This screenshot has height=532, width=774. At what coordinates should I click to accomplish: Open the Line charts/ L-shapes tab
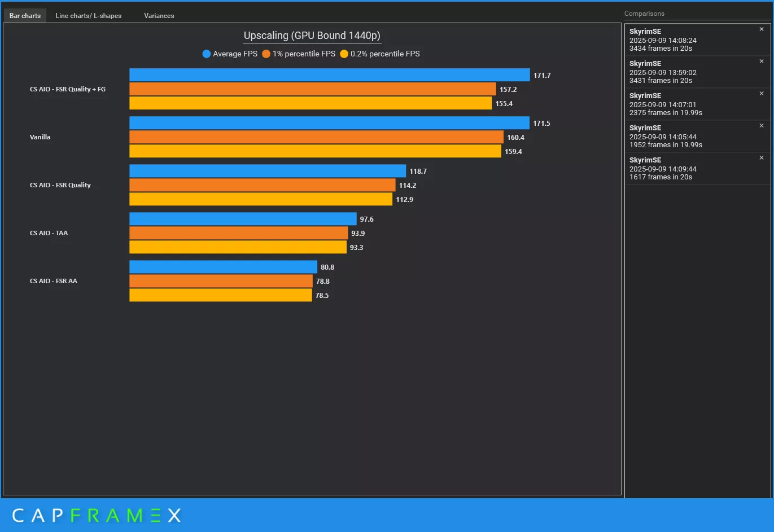[88, 16]
